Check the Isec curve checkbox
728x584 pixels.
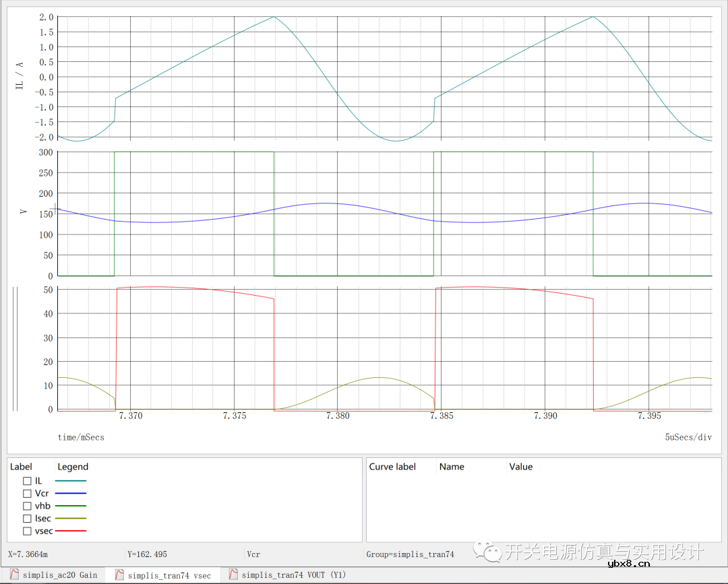click(x=28, y=519)
